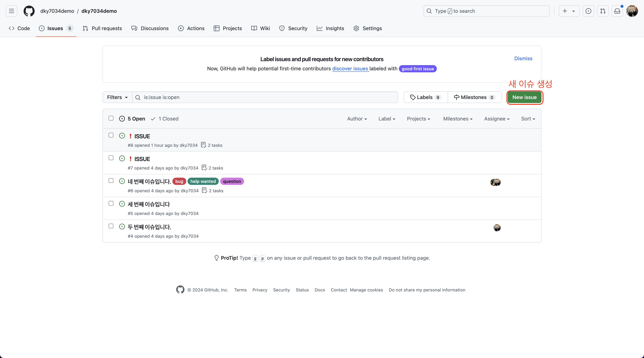Click the green New issue button
This screenshot has height=358, width=644.
524,97
